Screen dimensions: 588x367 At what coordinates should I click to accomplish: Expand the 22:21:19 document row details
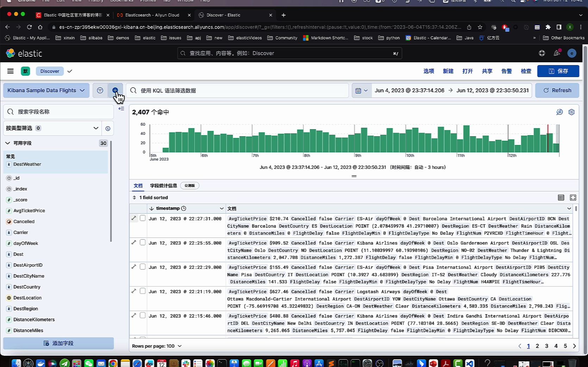(x=134, y=291)
